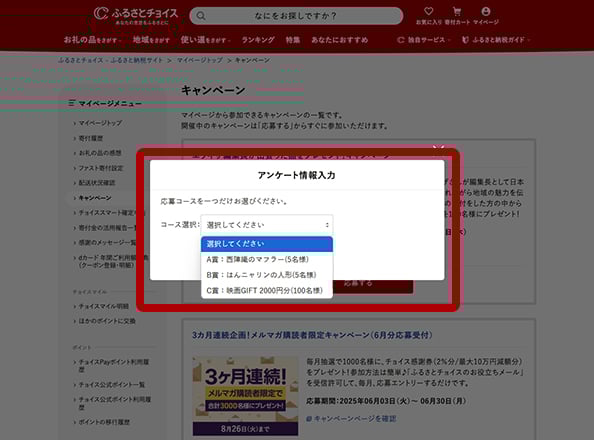
Task: Select A賞 西陣織のマフラー option
Action: (267, 260)
